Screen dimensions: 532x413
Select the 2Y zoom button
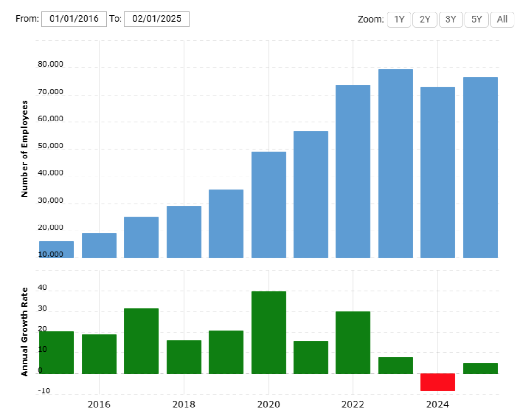click(424, 19)
